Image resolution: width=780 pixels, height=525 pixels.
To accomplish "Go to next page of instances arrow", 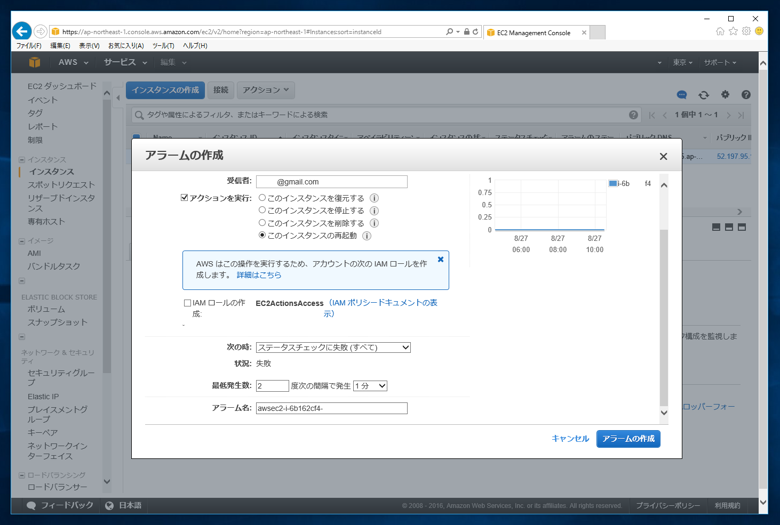I will point(728,115).
